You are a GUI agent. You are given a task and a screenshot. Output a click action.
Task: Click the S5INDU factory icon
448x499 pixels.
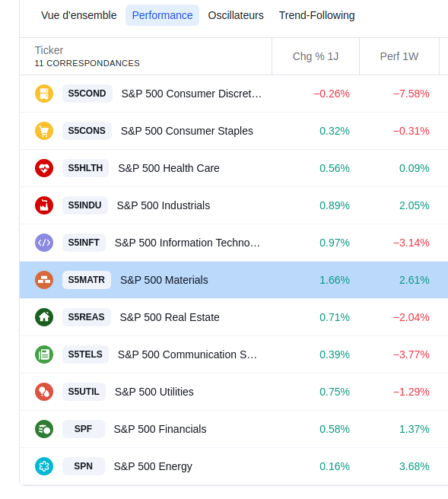pos(44,205)
